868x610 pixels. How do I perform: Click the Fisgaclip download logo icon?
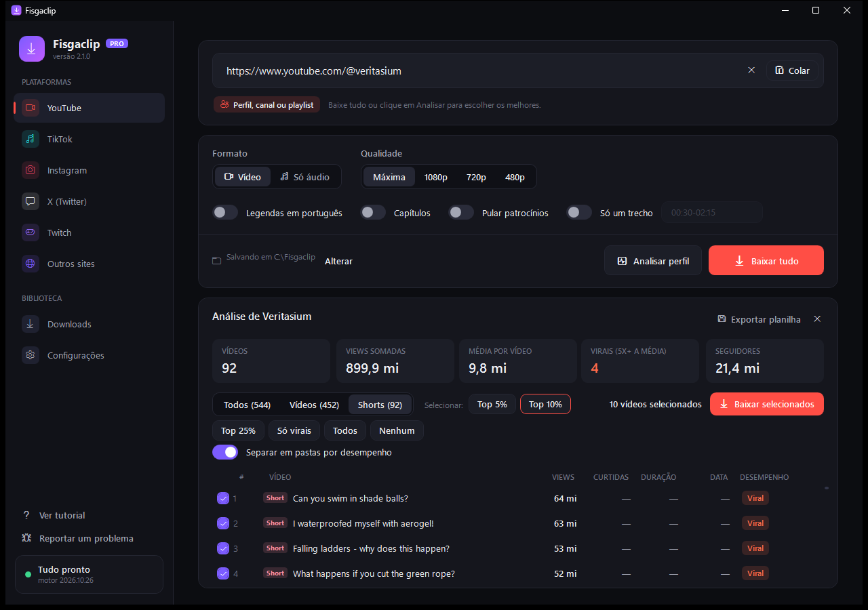(x=32, y=49)
